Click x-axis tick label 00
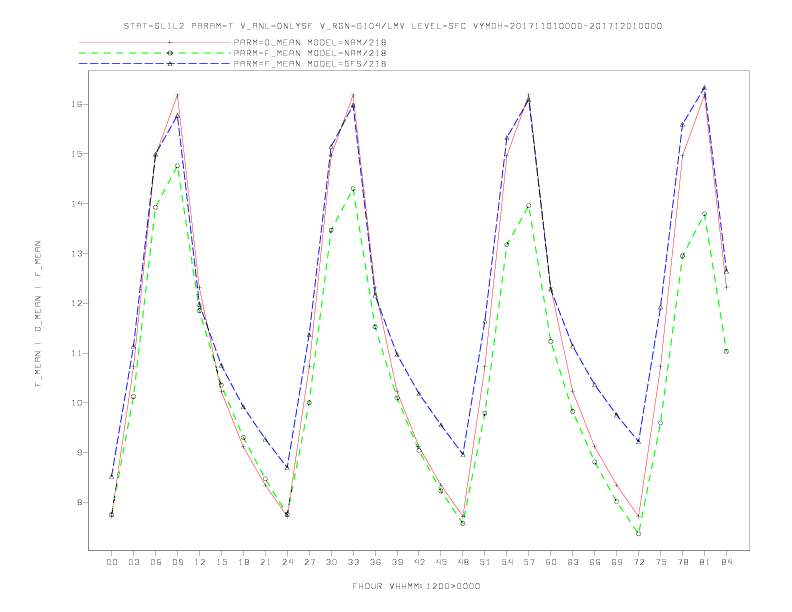 pyautogui.click(x=112, y=562)
